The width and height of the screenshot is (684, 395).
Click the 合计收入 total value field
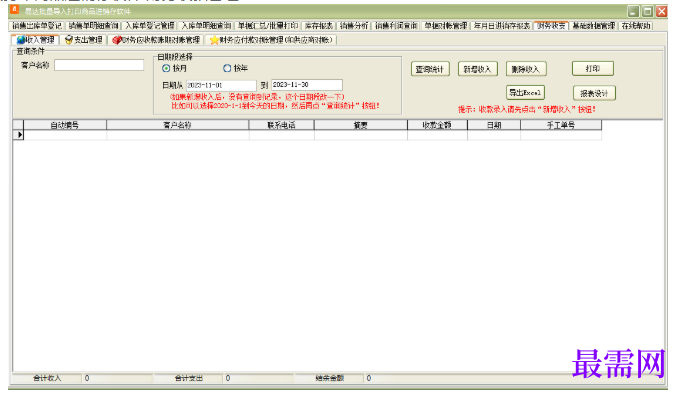point(117,378)
